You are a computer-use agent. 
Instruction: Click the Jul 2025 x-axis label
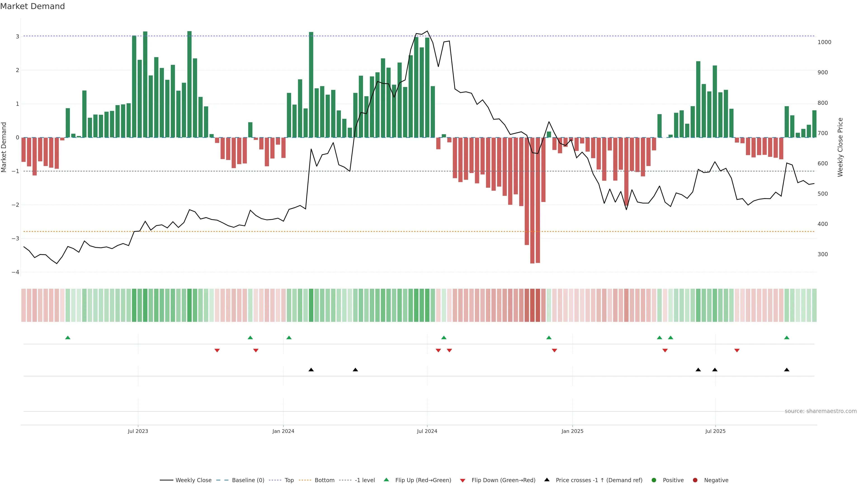[x=715, y=431]
